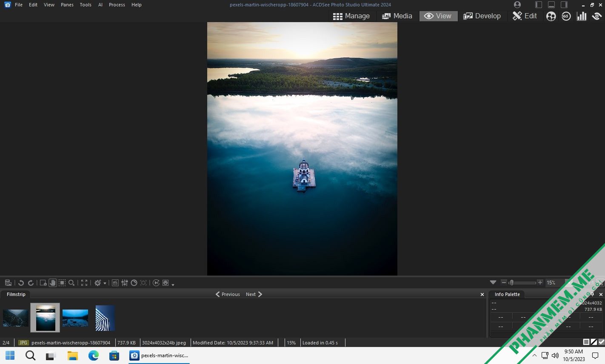Screen dimensions: 605x364
Task: Select the Hand pan tool
Action: click(x=53, y=283)
